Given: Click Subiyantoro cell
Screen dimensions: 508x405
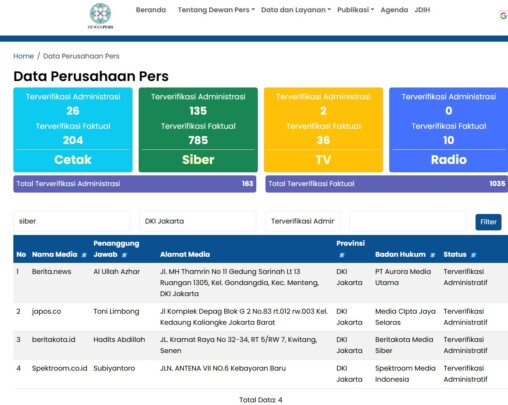Looking at the screenshot, I should pyautogui.click(x=114, y=368).
